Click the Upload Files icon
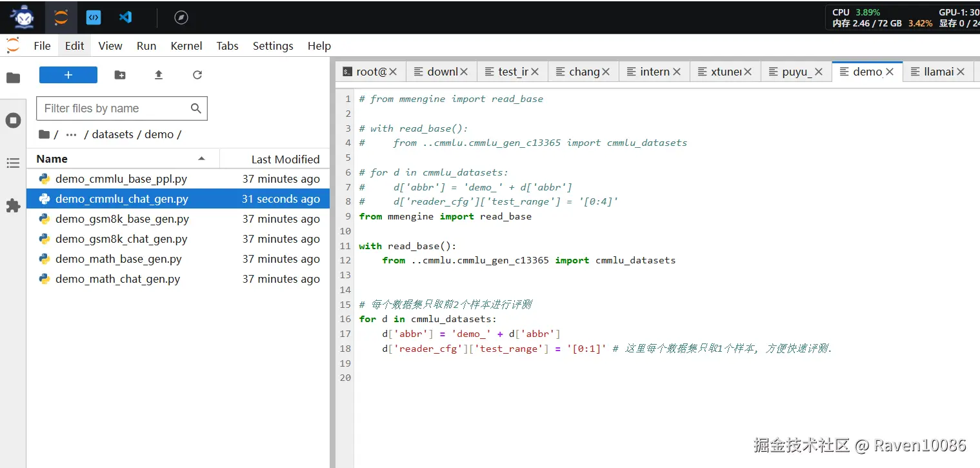 159,75
